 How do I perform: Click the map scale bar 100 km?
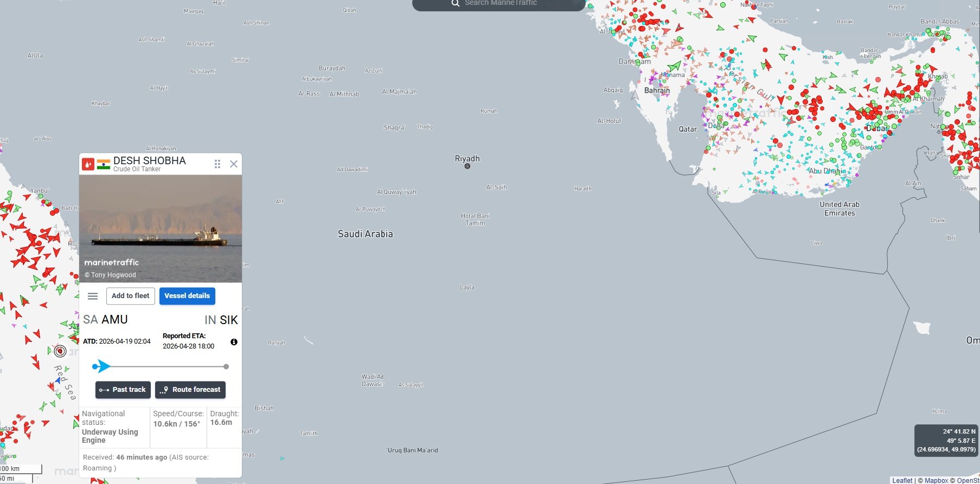21,469
